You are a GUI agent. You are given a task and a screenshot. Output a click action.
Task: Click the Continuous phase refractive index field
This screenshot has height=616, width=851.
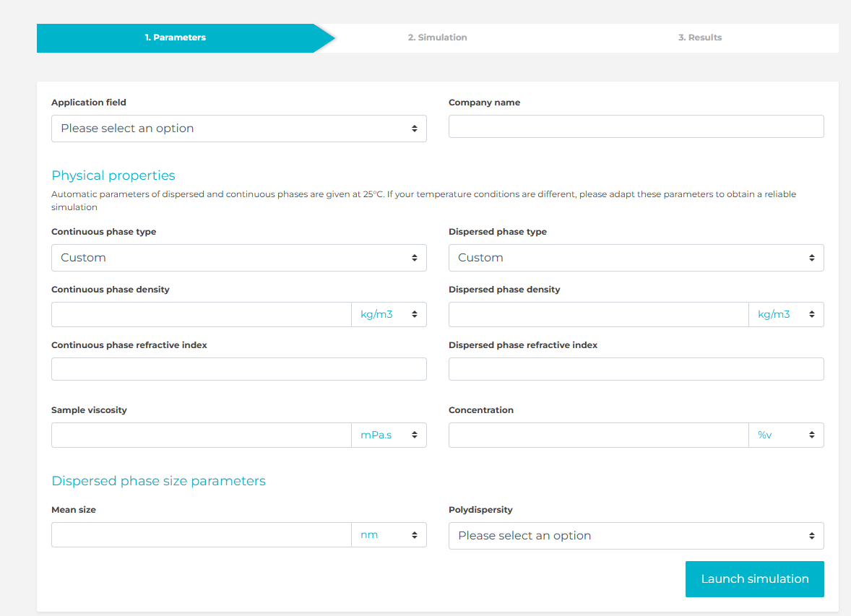238,369
